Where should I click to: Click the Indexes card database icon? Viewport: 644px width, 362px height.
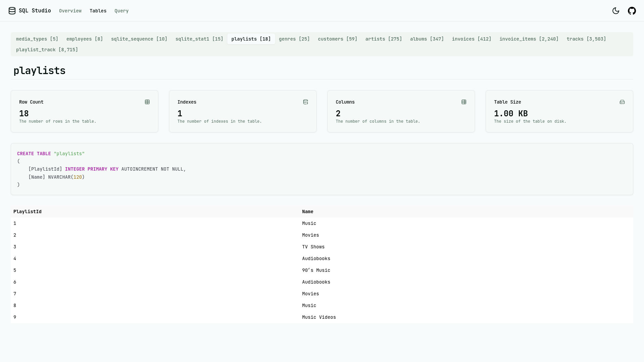coord(306,102)
